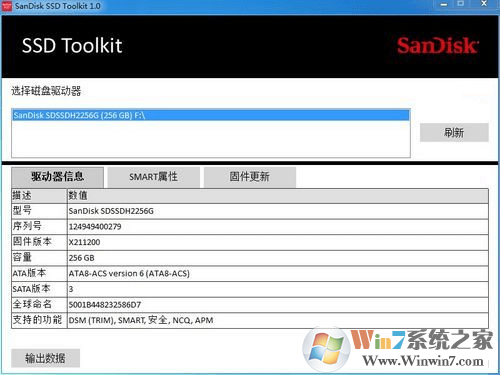Click the SanDisk app icon in title bar
500x375 pixels.
click(x=7, y=6)
